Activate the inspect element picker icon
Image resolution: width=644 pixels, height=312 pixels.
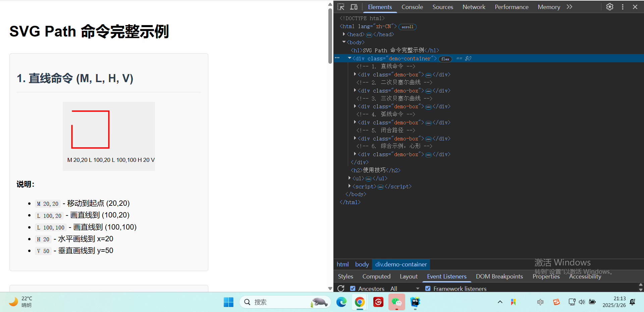point(341,7)
